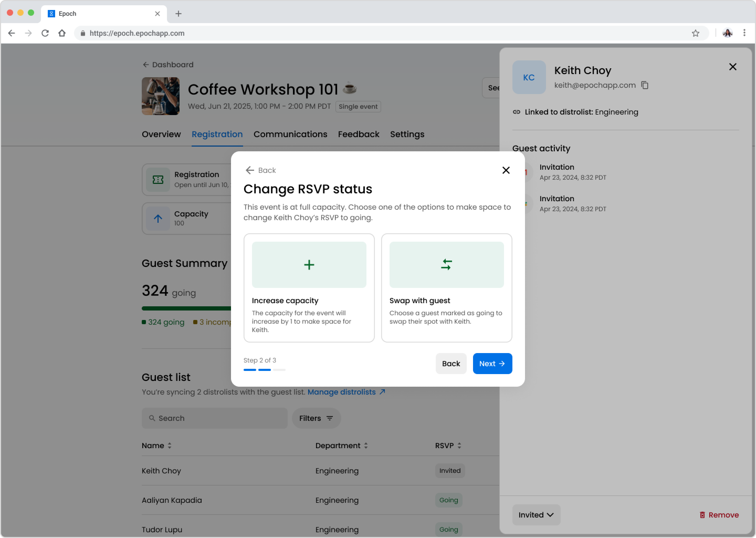
Task: Click the trash Remove guest button
Action: click(x=719, y=515)
